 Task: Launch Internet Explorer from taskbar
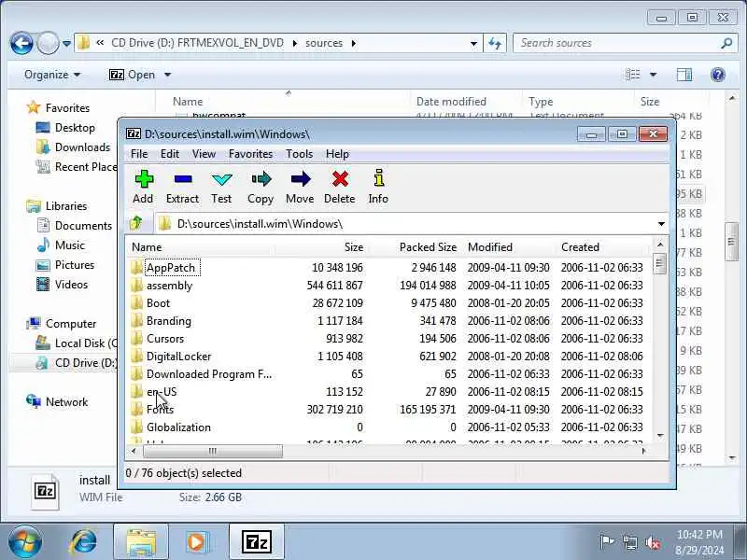(83, 542)
